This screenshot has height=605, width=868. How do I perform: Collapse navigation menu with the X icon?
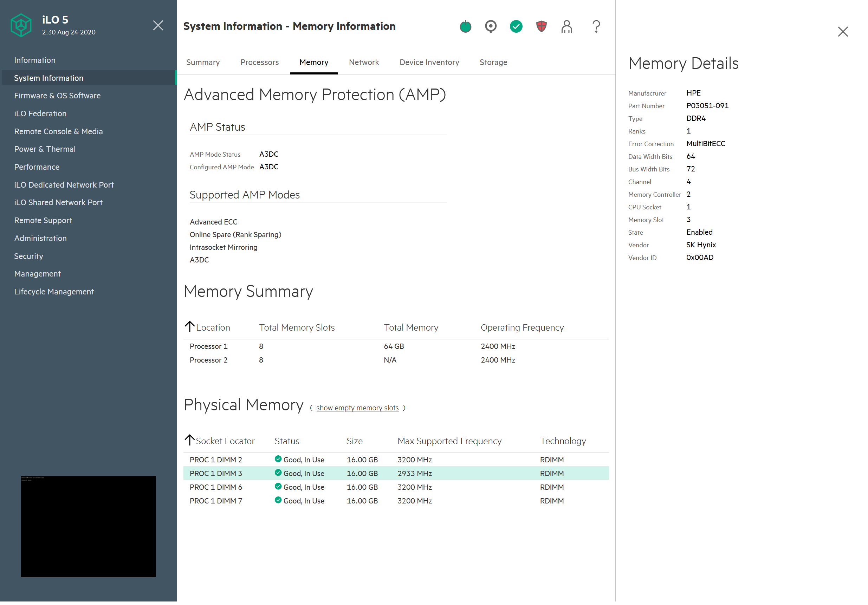coord(158,25)
